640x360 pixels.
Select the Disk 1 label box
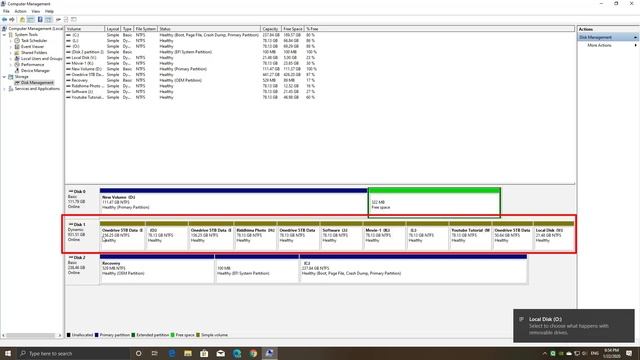(82, 236)
